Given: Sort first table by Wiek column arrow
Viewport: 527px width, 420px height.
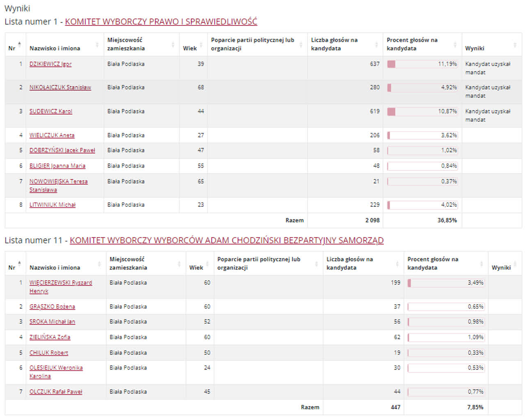Looking at the screenshot, I should click(x=201, y=44).
